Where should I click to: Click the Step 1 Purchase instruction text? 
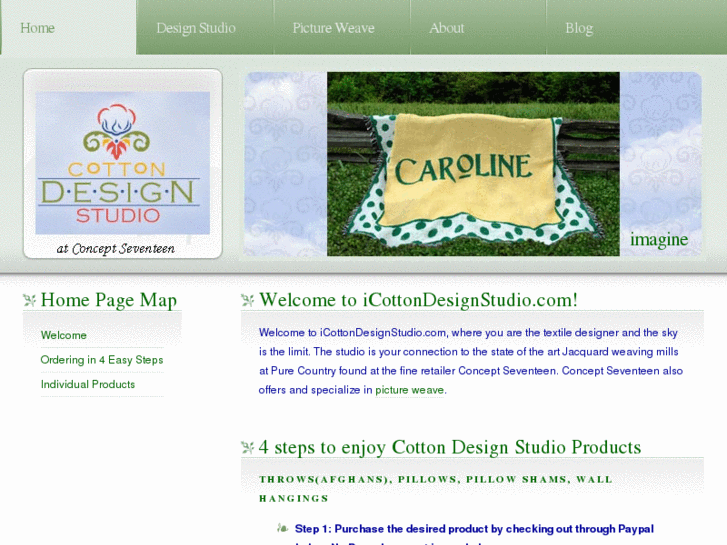click(474, 529)
